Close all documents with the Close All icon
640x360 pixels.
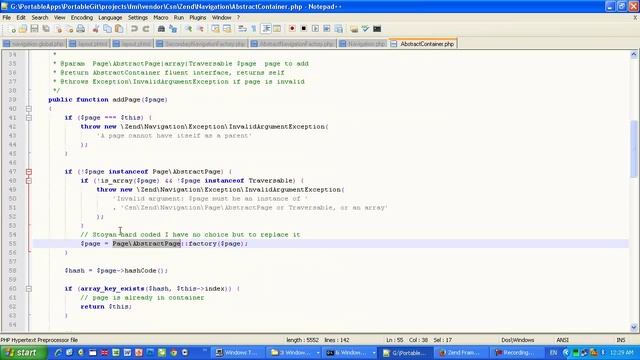click(x=69, y=29)
